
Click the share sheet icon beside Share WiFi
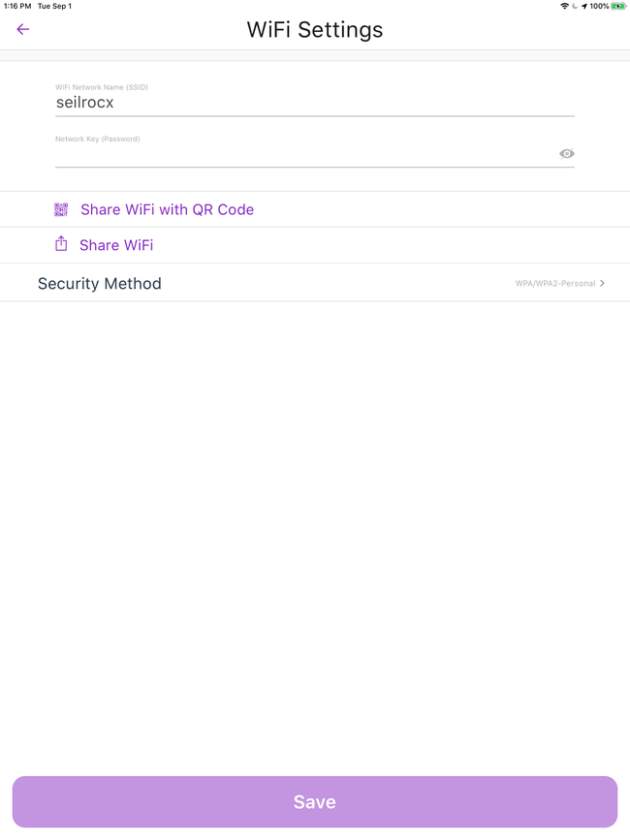coord(61,244)
